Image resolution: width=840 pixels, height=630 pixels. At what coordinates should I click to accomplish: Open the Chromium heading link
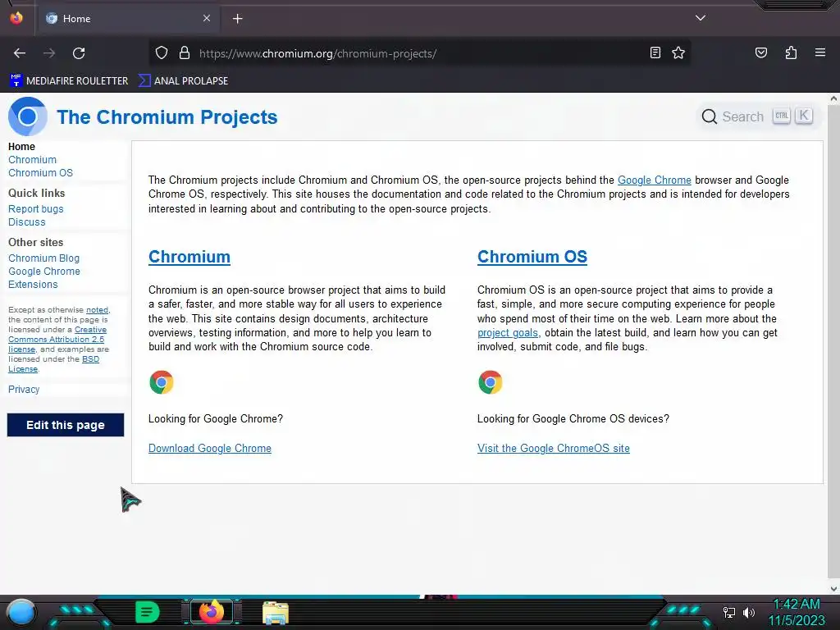click(x=189, y=257)
